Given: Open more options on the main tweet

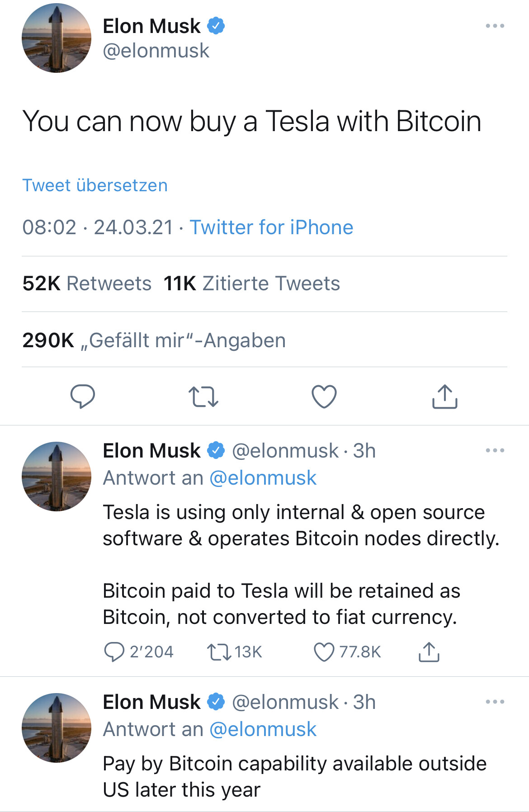Looking at the screenshot, I should 495,26.
